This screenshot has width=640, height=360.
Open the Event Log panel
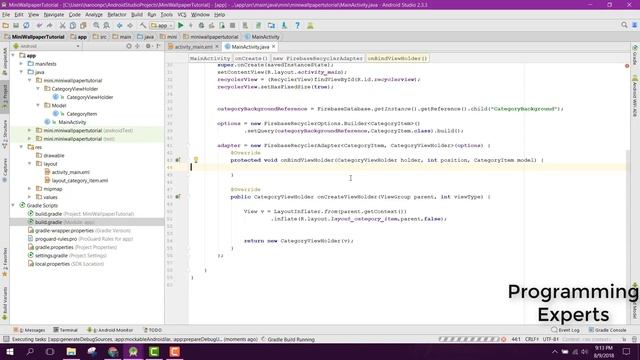(x=565, y=330)
